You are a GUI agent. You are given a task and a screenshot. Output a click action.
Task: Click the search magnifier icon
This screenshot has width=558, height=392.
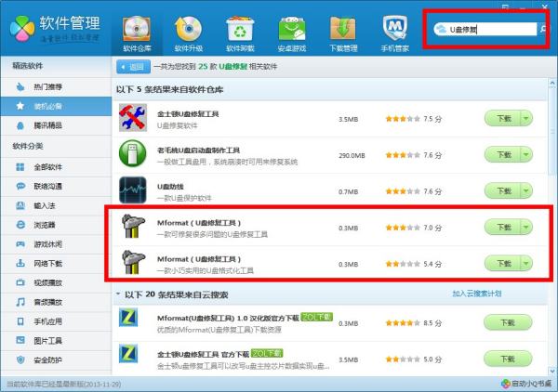(543, 29)
